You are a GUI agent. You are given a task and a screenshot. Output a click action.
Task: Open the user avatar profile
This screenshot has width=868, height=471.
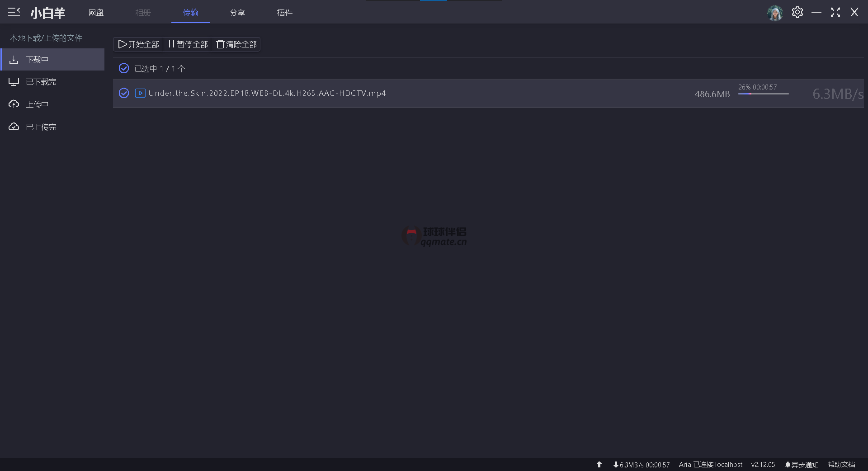pos(775,13)
